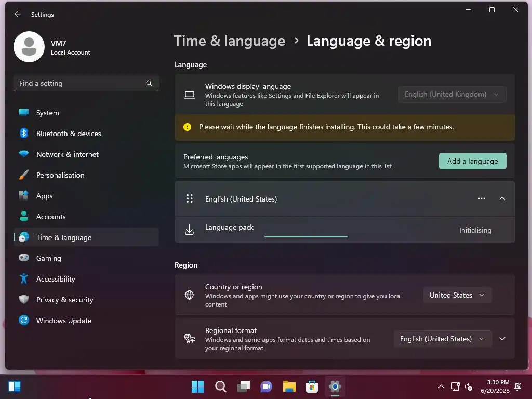Go back using the back arrow
This screenshot has width=532, height=399.
click(17, 14)
